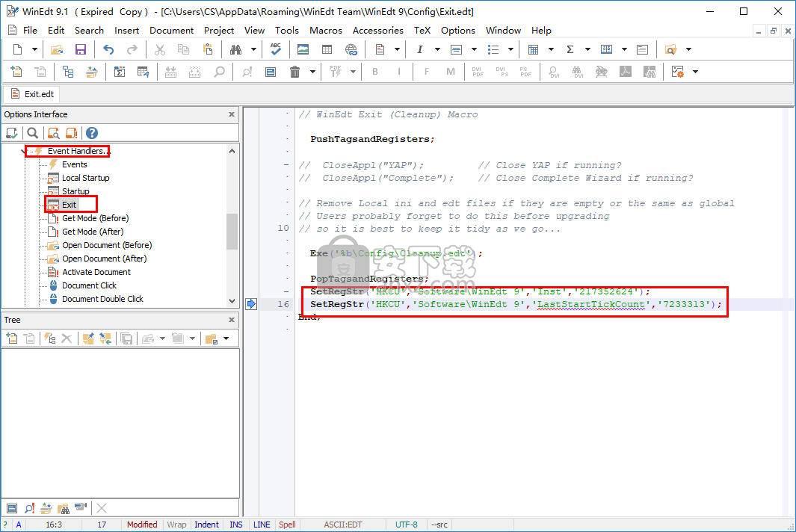Toggle INS insert mode in status bar

(x=236, y=525)
